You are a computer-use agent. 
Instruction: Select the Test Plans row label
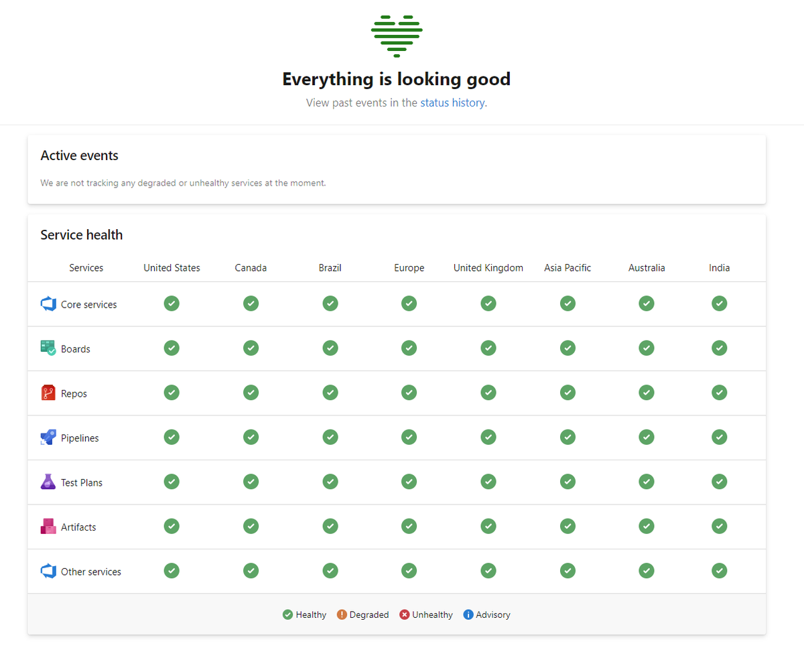(82, 482)
